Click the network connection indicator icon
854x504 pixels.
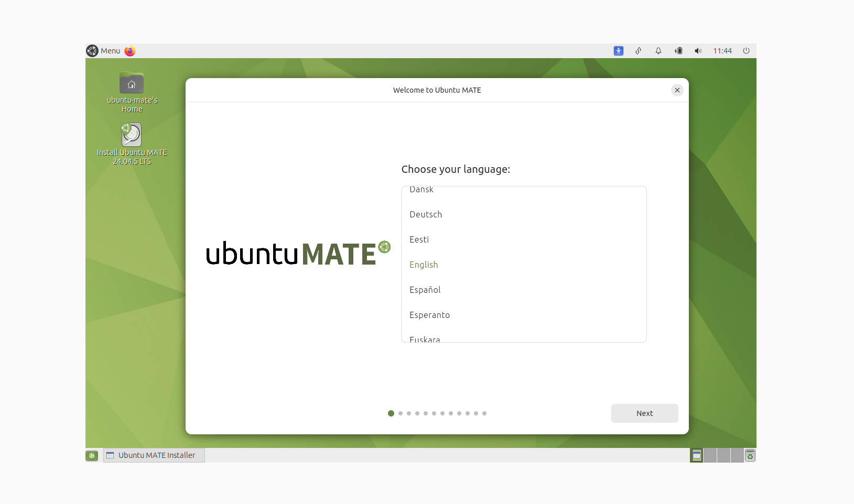pyautogui.click(x=639, y=51)
